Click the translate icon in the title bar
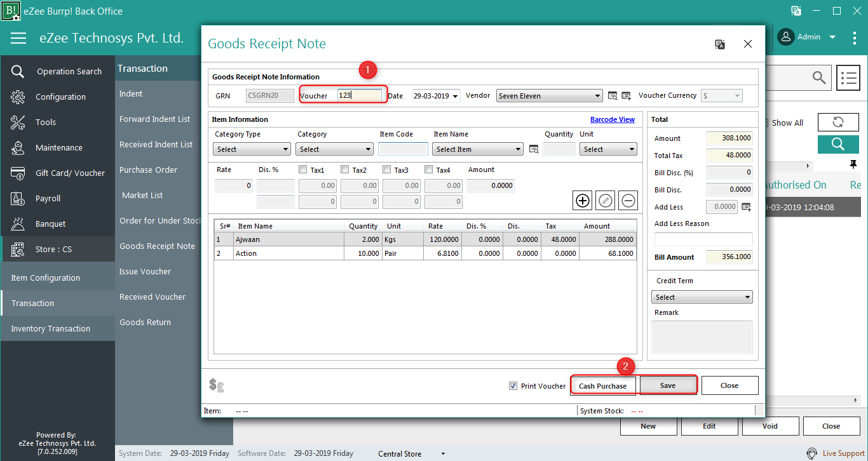 pyautogui.click(x=796, y=11)
